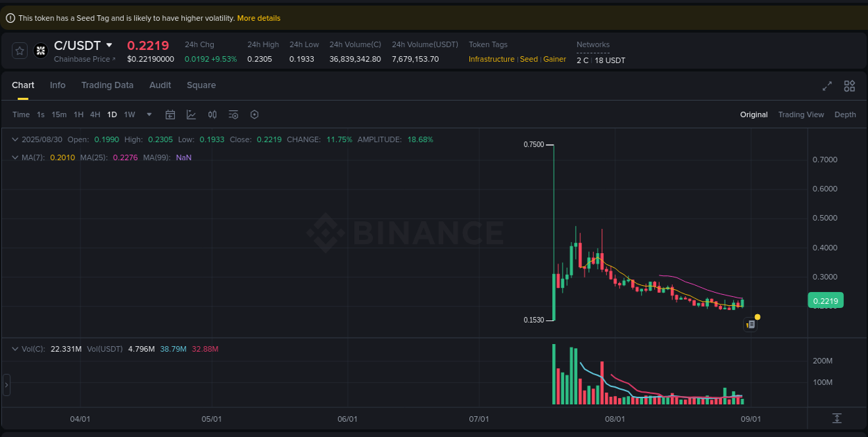Click the candlestick display settings icon
Screen dimensions: 868x437
pos(212,114)
